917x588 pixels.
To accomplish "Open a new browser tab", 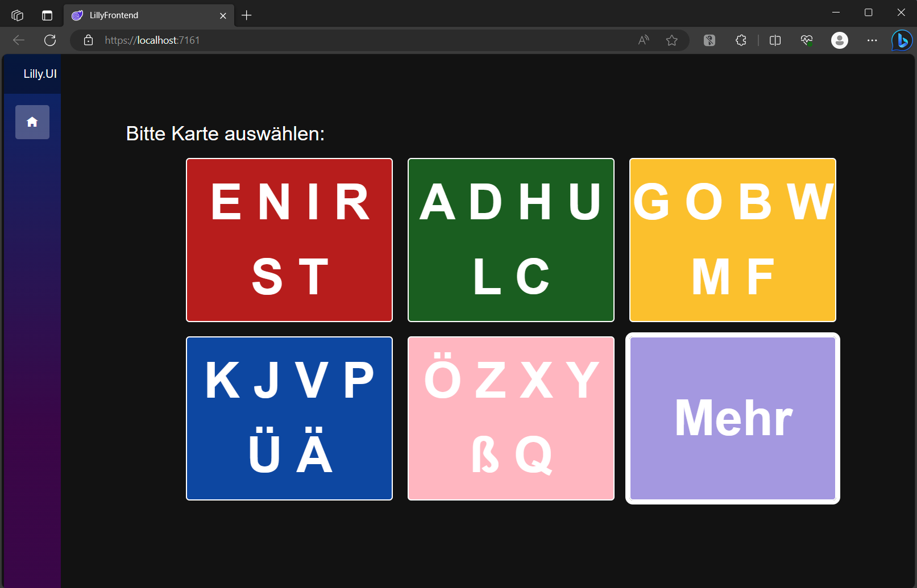I will (x=246, y=15).
